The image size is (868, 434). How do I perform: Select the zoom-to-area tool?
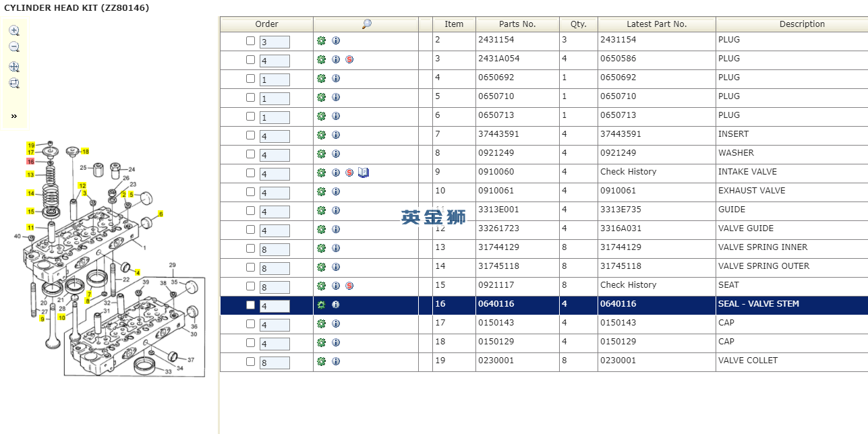[14, 84]
